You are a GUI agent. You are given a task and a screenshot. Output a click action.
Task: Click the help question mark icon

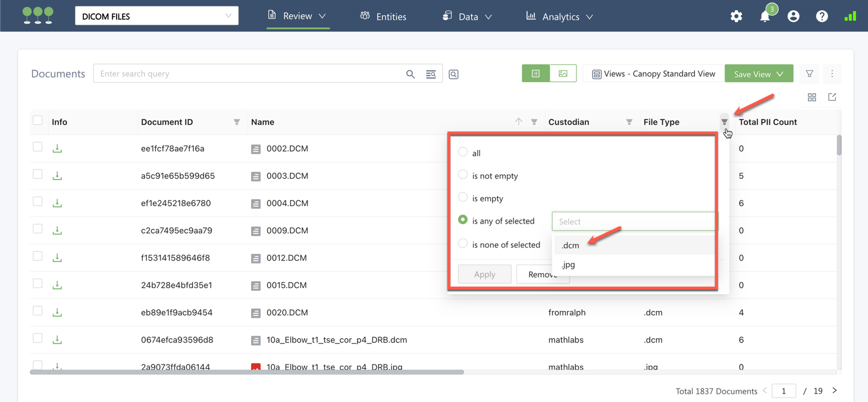[822, 17]
